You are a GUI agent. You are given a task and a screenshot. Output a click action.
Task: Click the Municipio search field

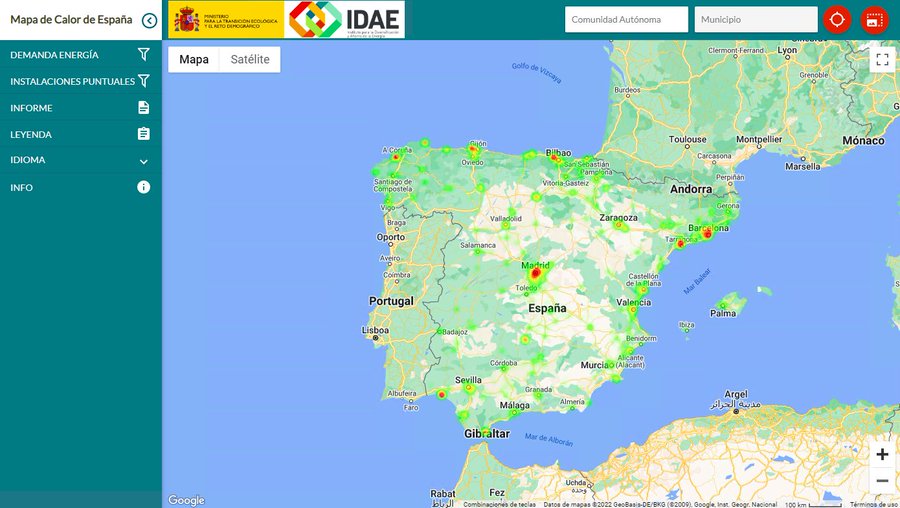click(x=756, y=20)
